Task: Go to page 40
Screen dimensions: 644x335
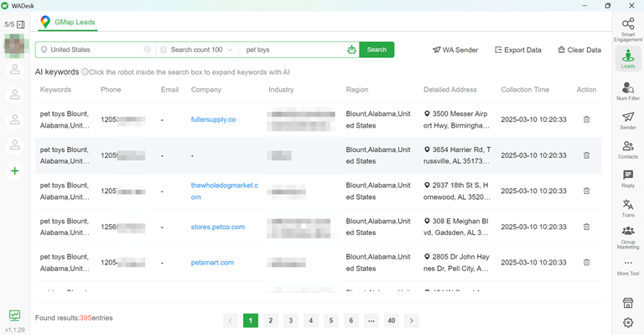Action: coord(392,321)
